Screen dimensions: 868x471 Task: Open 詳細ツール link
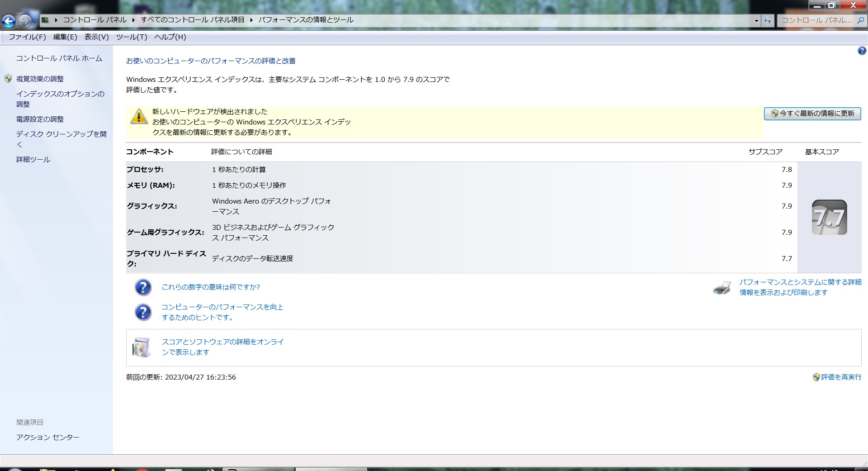[x=33, y=159]
